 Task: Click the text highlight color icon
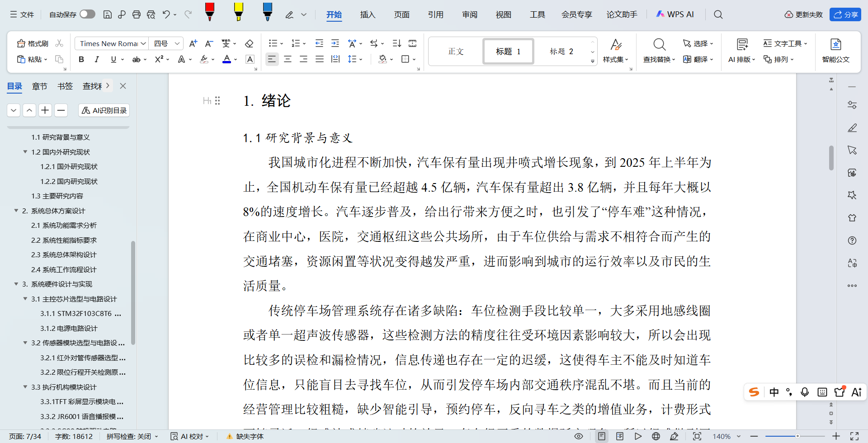point(204,59)
